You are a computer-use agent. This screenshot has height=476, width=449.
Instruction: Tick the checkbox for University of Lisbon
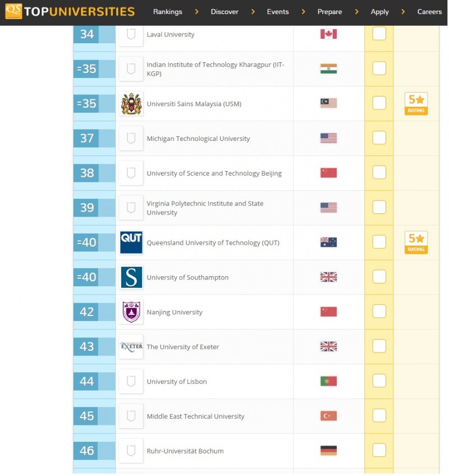pyautogui.click(x=379, y=381)
